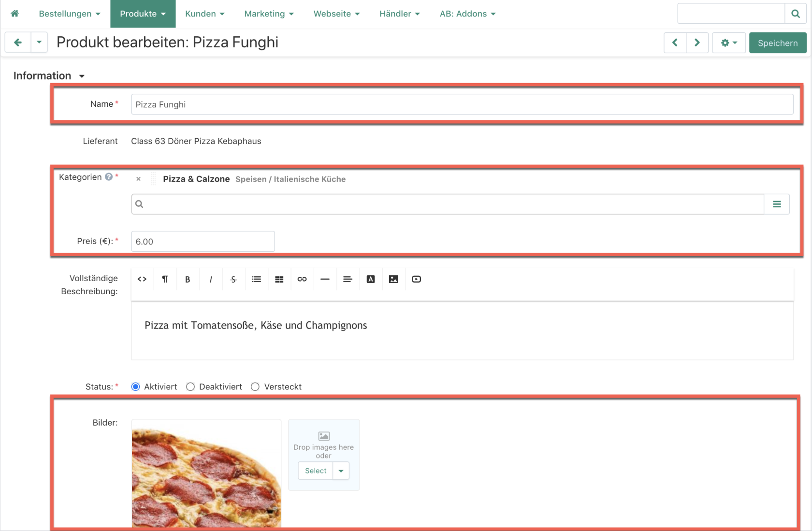Open the Produkte menu
Screen dimensions: 812x531
tap(143, 14)
